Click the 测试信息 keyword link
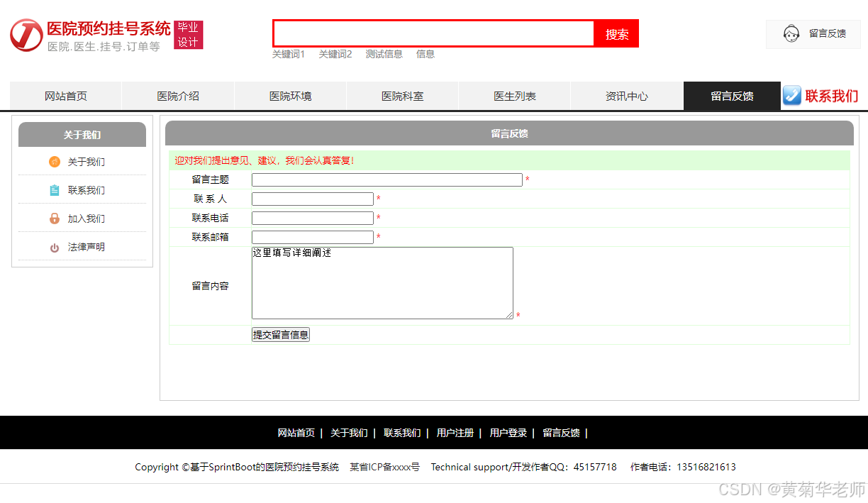This screenshot has width=868, height=503. tap(384, 54)
